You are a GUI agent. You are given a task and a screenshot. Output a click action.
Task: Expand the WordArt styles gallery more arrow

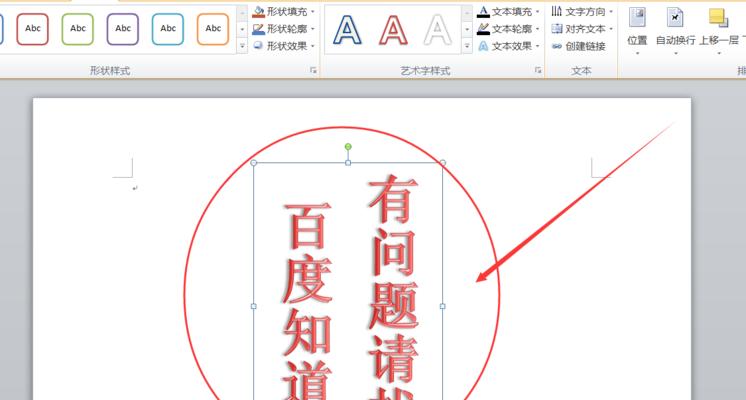[x=467, y=46]
